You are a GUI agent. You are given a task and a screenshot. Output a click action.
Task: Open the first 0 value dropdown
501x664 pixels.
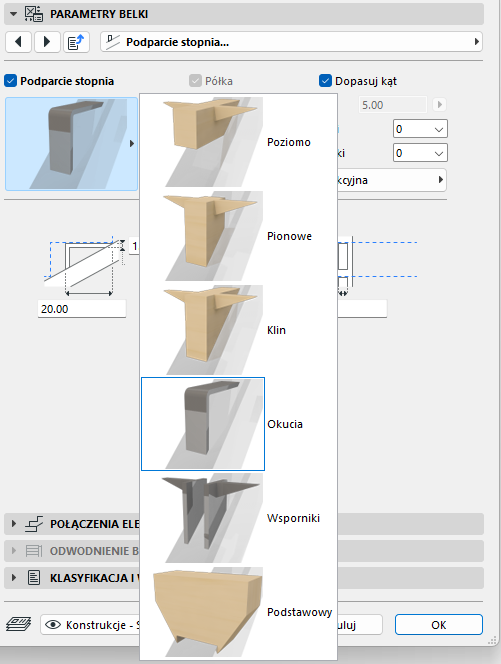coord(420,129)
